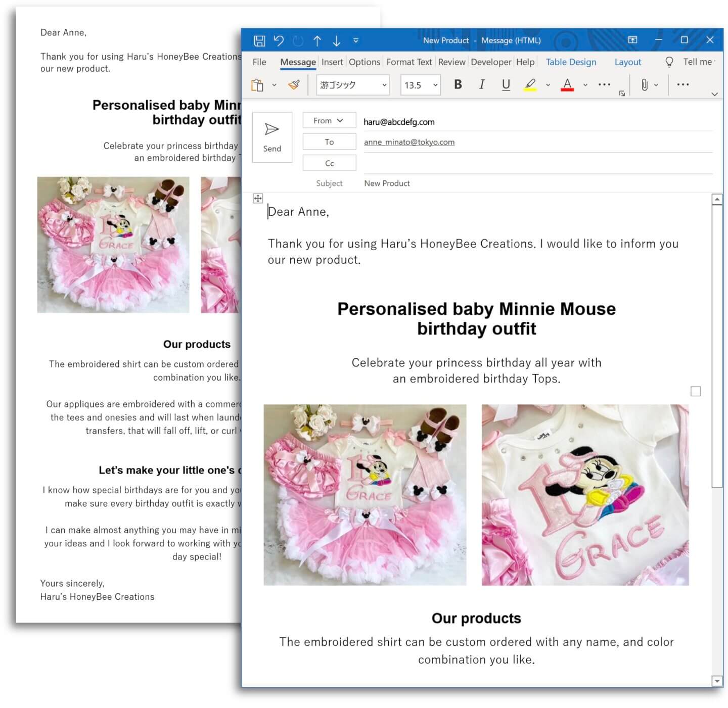
Task: Click the Redo icon in title bar
Action: click(298, 40)
